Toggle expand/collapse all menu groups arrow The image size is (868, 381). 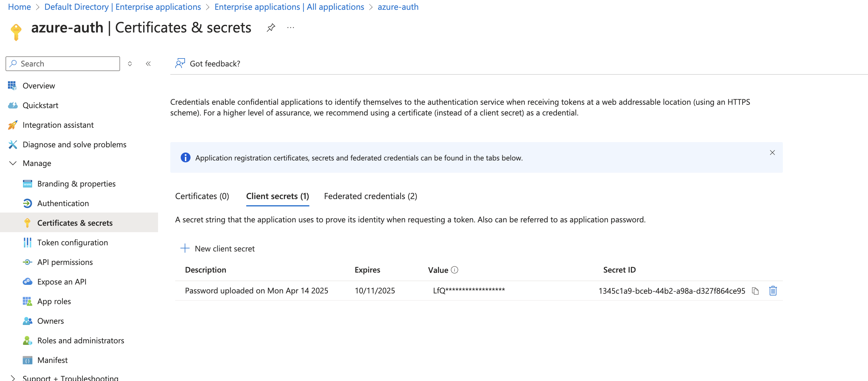coord(130,64)
